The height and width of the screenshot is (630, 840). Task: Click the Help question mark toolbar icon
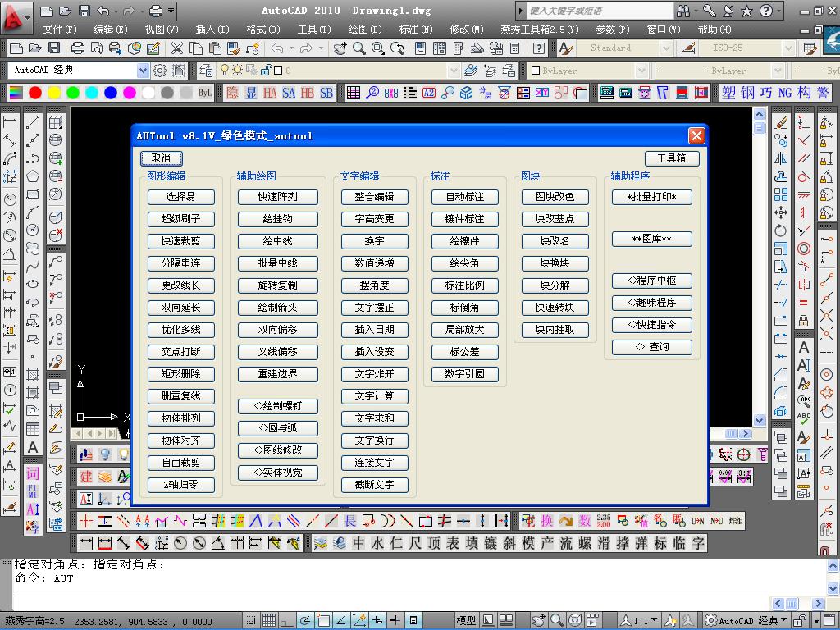click(539, 48)
